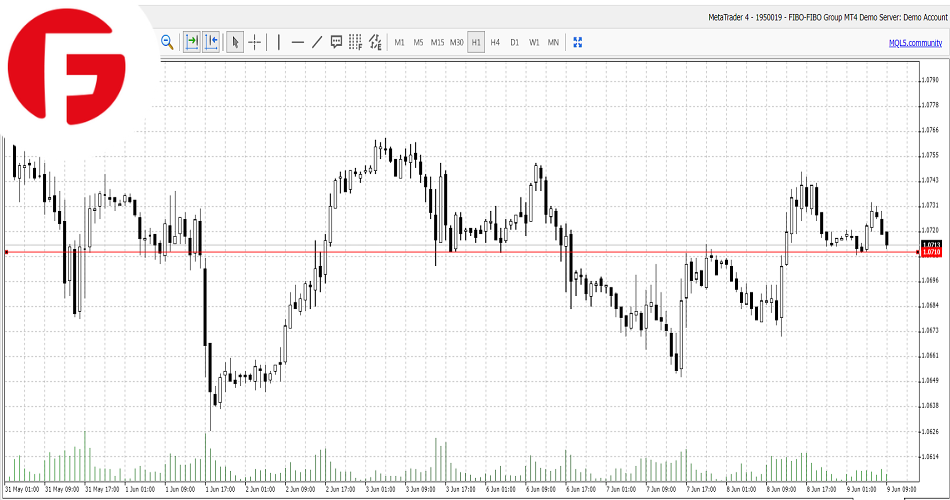Change chart to D1 daily timeframe
The width and height of the screenshot is (950, 500).
[514, 42]
